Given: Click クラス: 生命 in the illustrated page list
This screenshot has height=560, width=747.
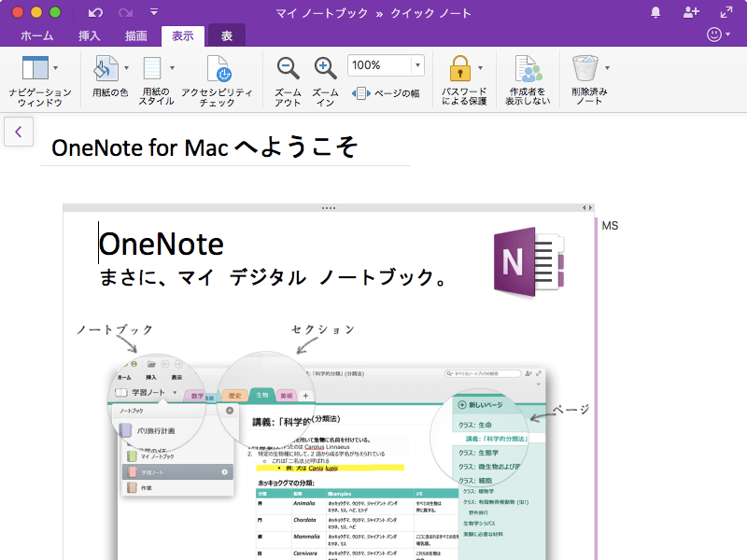Looking at the screenshot, I should [475, 425].
